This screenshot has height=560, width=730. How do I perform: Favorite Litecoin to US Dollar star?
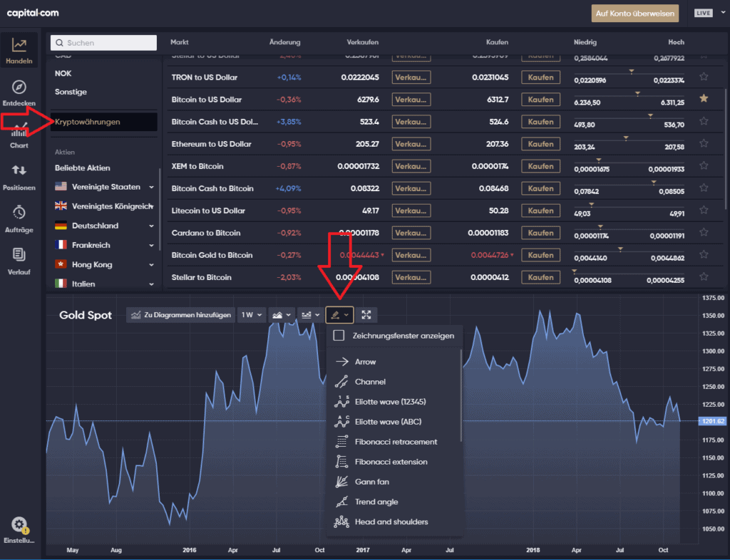(704, 210)
